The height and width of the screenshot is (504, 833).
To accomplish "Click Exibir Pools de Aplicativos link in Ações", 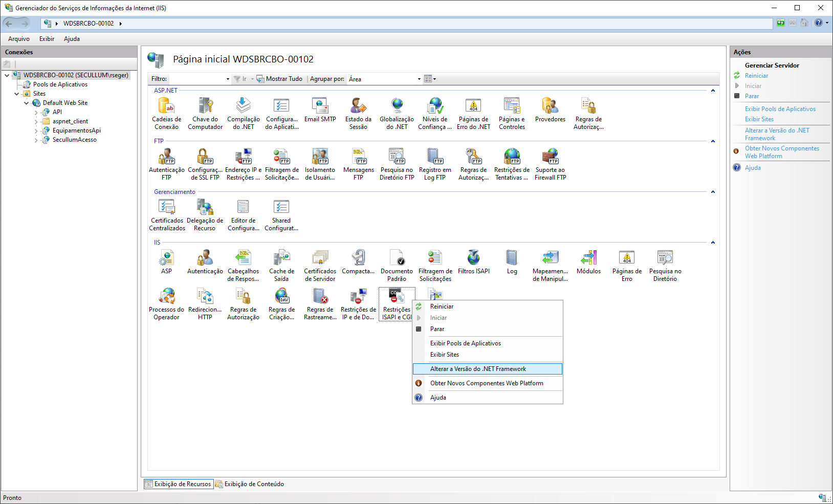I will click(x=780, y=109).
